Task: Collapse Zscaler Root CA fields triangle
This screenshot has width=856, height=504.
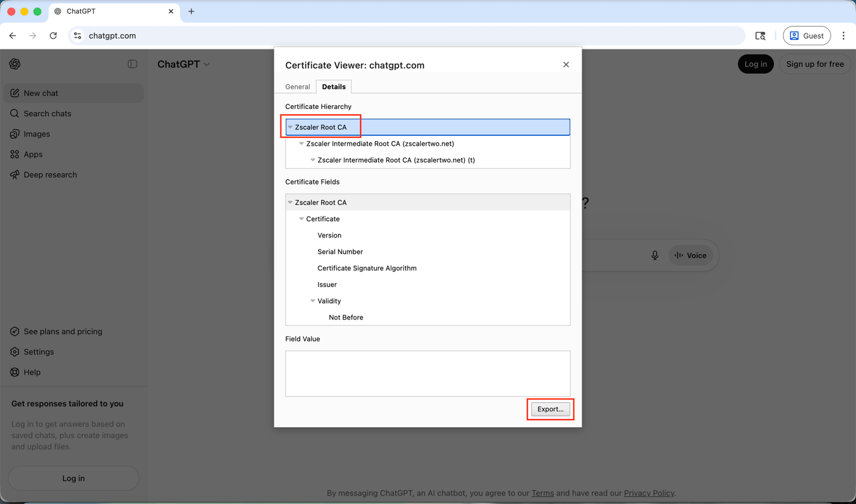Action: tap(290, 202)
